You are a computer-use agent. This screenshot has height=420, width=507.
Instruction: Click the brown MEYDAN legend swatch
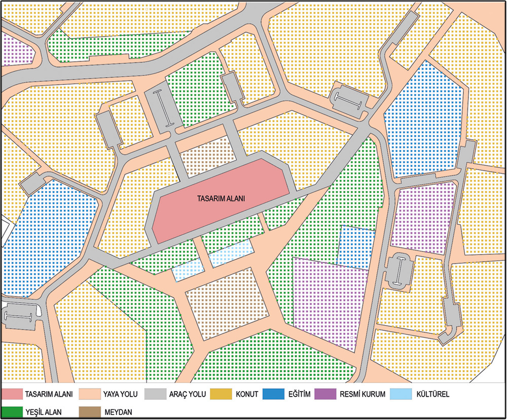[90, 412]
